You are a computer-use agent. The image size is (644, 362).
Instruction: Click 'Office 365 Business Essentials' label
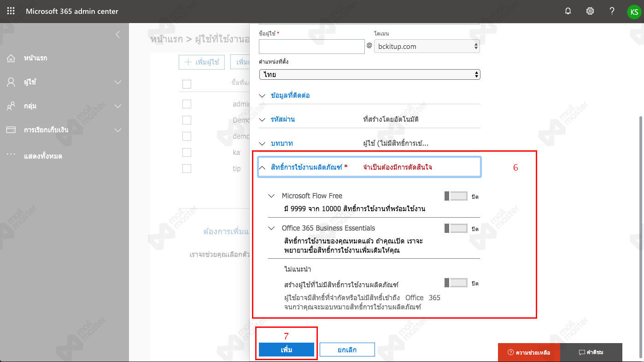click(x=328, y=228)
